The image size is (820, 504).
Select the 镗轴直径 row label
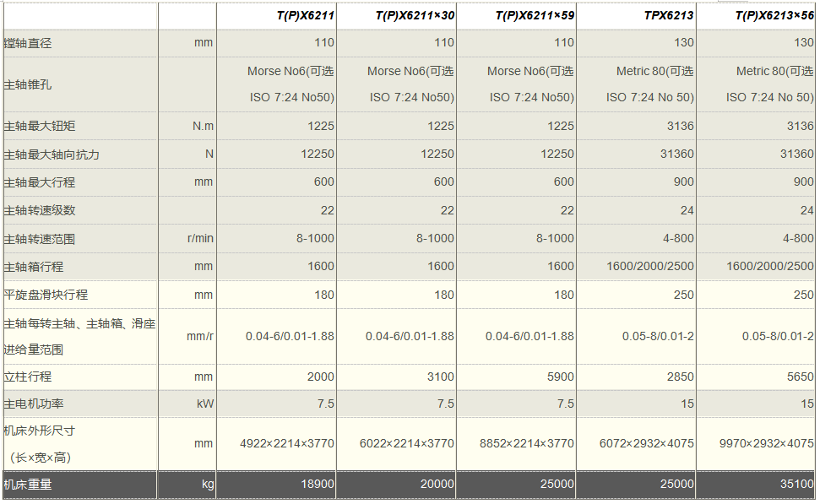coord(28,43)
